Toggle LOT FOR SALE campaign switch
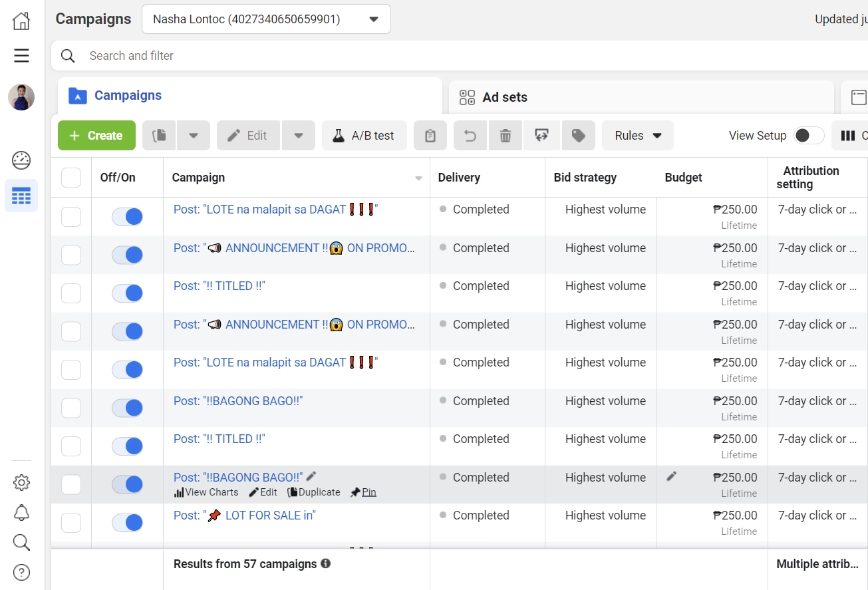 point(127,523)
